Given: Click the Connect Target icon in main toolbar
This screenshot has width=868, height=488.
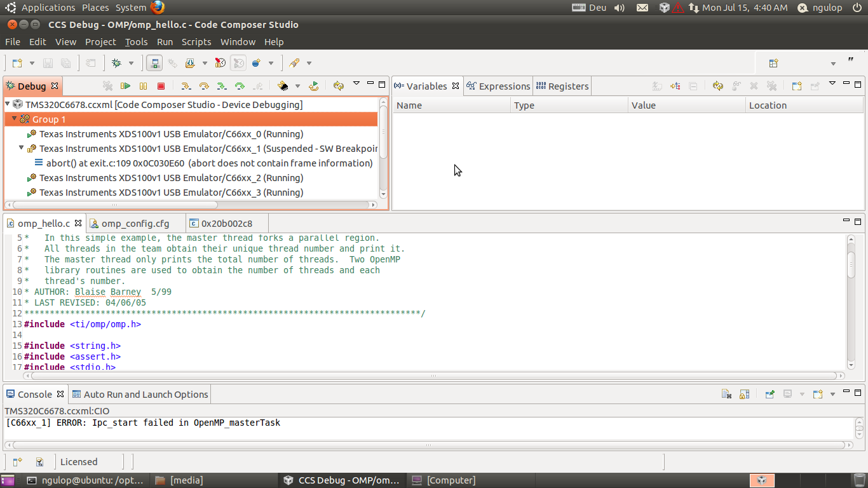Looking at the screenshot, I should pos(154,63).
